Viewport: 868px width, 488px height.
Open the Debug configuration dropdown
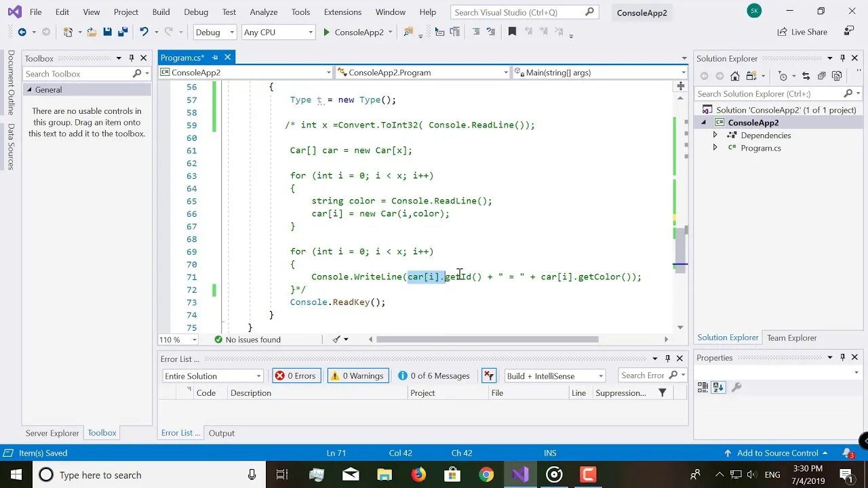coord(214,32)
